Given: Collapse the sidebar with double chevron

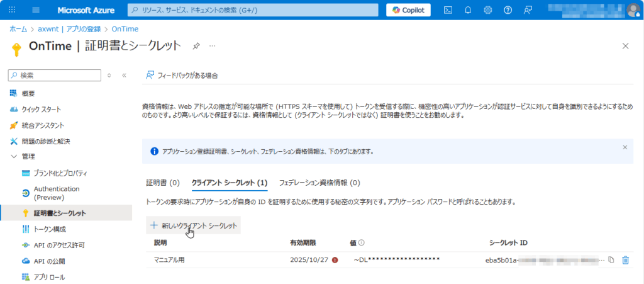Looking at the screenshot, I should [124, 75].
